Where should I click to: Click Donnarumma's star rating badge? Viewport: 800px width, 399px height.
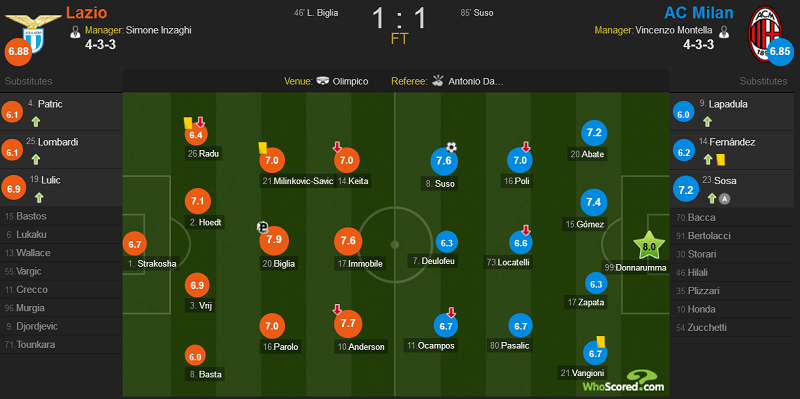(648, 246)
